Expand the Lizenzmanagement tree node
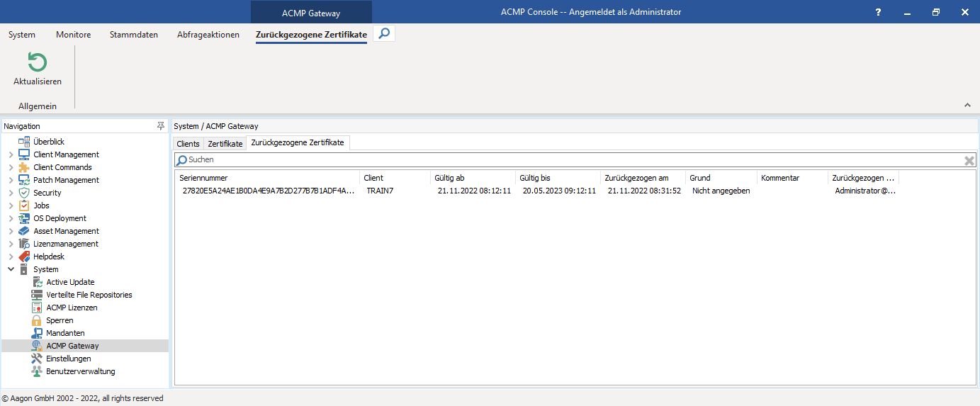Image resolution: width=980 pixels, height=406 pixels. [x=11, y=244]
